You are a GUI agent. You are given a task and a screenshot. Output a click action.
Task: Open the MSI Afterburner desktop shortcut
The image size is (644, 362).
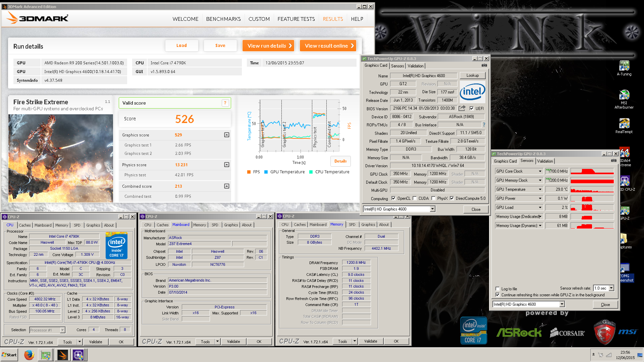(624, 99)
